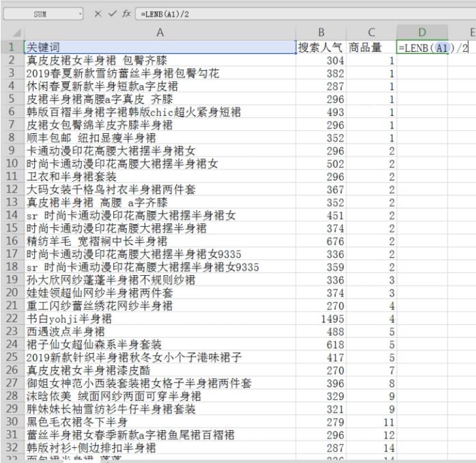This screenshot has width=476, height=463.
Task: Click cell 沫晗依美 绒面网纱两面可穿半身裙
Action: [160, 396]
